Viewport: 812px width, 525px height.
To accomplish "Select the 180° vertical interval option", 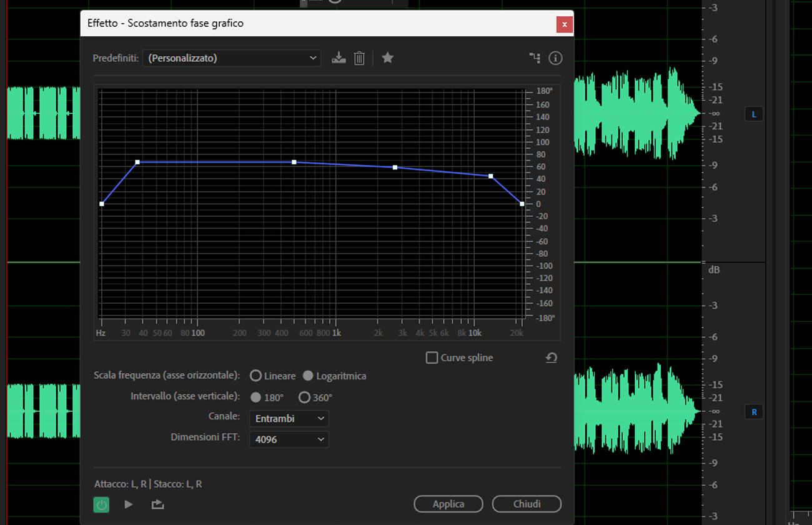I will 256,397.
